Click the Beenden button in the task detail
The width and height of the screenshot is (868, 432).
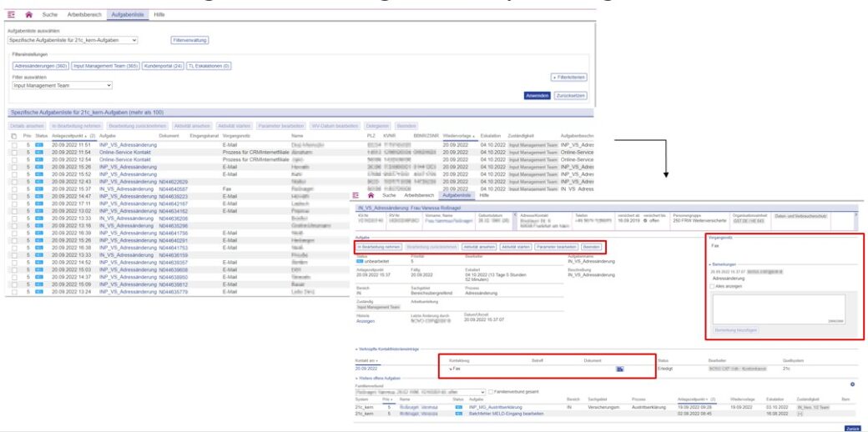pos(591,247)
